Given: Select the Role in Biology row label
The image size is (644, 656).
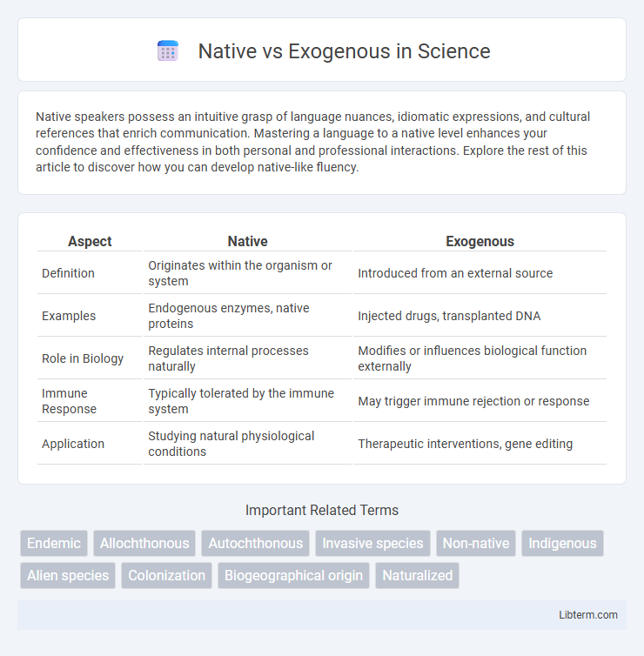Looking at the screenshot, I should tap(83, 358).
